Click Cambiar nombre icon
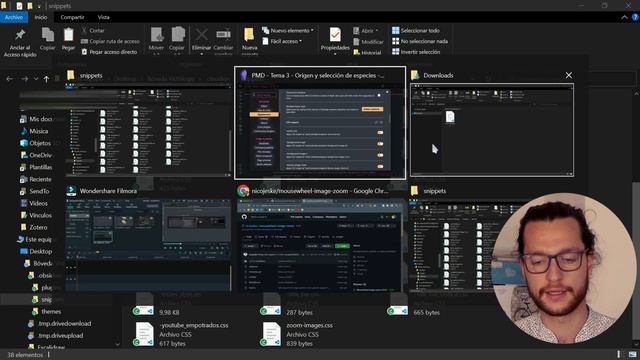Screen dimensions: 640x360 [223, 35]
